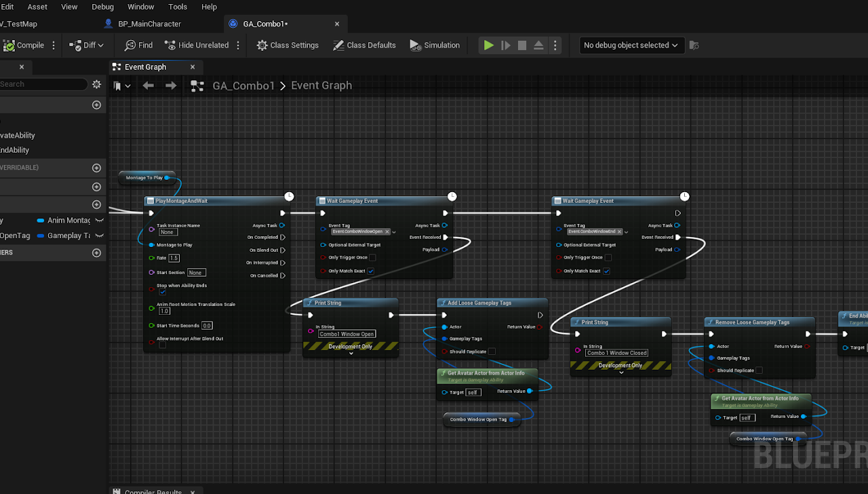Click the Eject icon in the play controls
The image size is (868, 494).
pos(538,45)
